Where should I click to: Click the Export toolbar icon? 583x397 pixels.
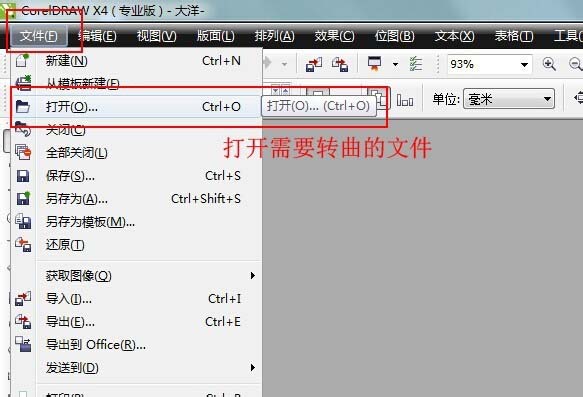pyautogui.click(x=340, y=64)
